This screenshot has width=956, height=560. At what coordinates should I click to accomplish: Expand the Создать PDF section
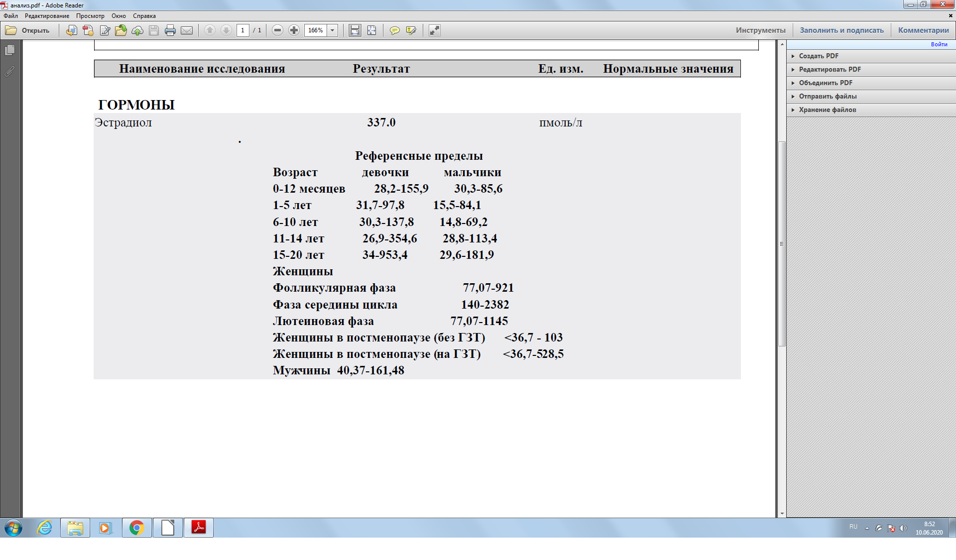pos(819,56)
